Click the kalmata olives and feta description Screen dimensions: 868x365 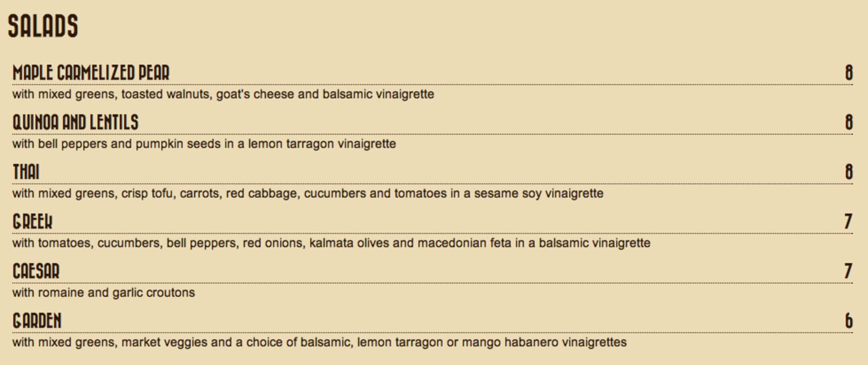pos(331,243)
